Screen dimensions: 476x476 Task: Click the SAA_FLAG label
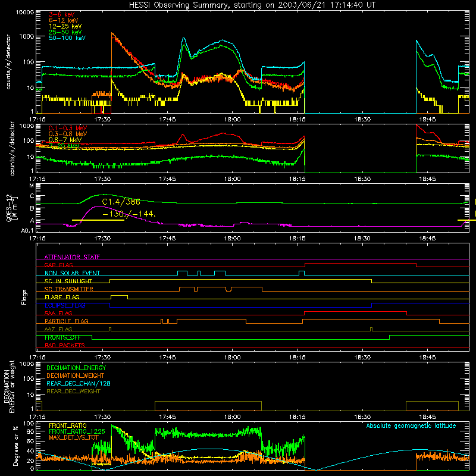tap(58, 313)
